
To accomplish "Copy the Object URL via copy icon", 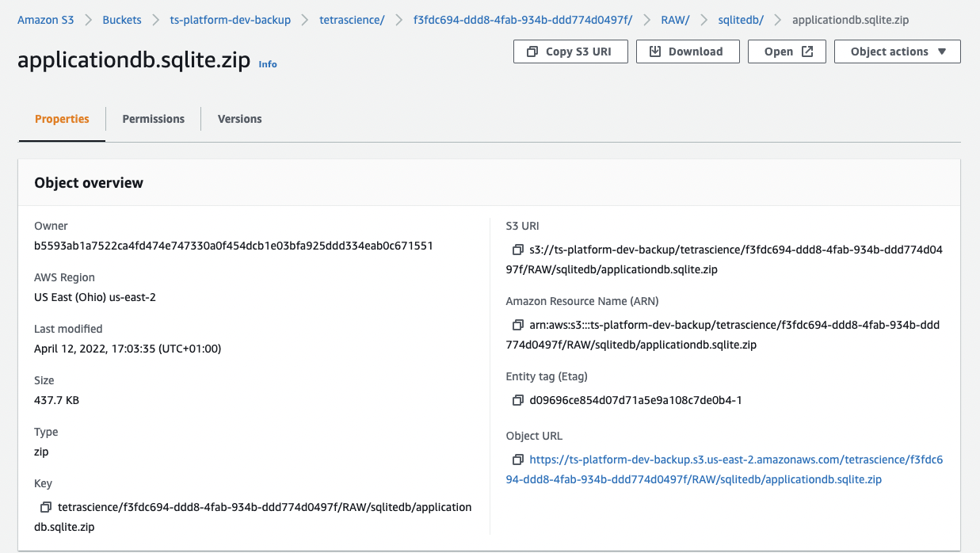I will [x=518, y=460].
